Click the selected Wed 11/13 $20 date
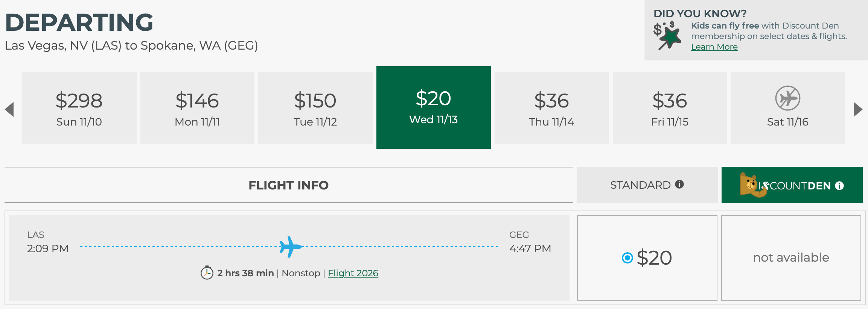 pyautogui.click(x=433, y=108)
